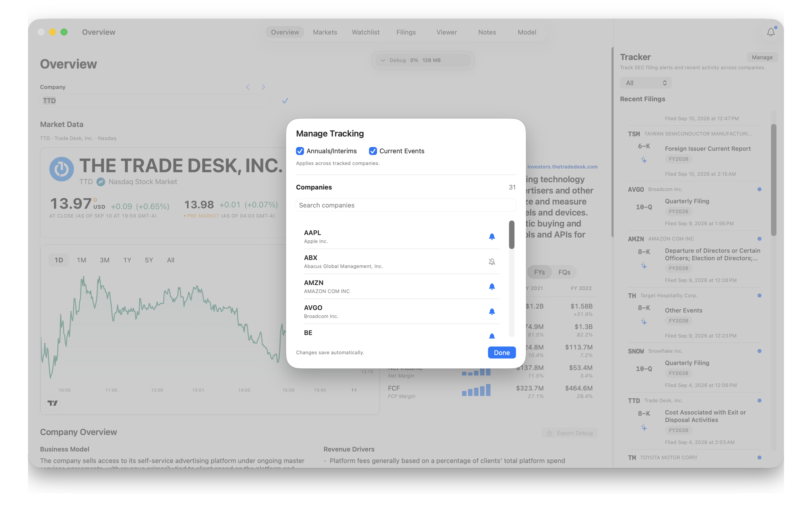Image resolution: width=812 pixels, height=505 pixels.
Task: Click the Manage button in Tracker
Action: [762, 57]
